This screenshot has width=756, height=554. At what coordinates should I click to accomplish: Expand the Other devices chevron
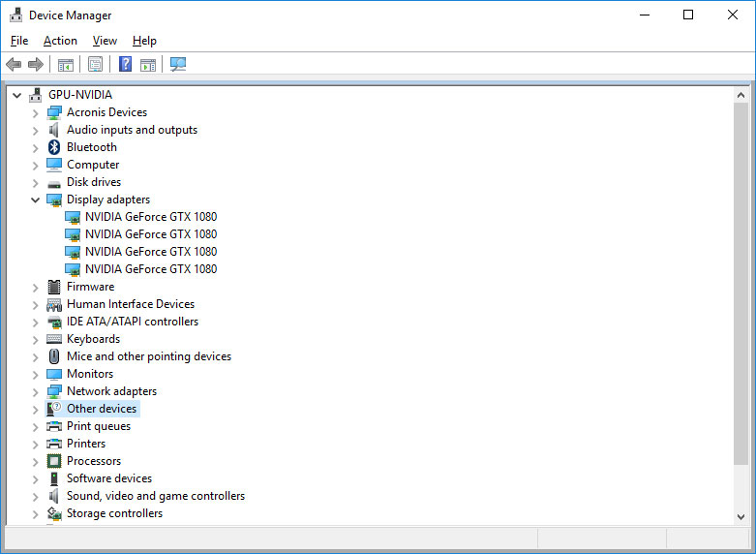click(35, 410)
